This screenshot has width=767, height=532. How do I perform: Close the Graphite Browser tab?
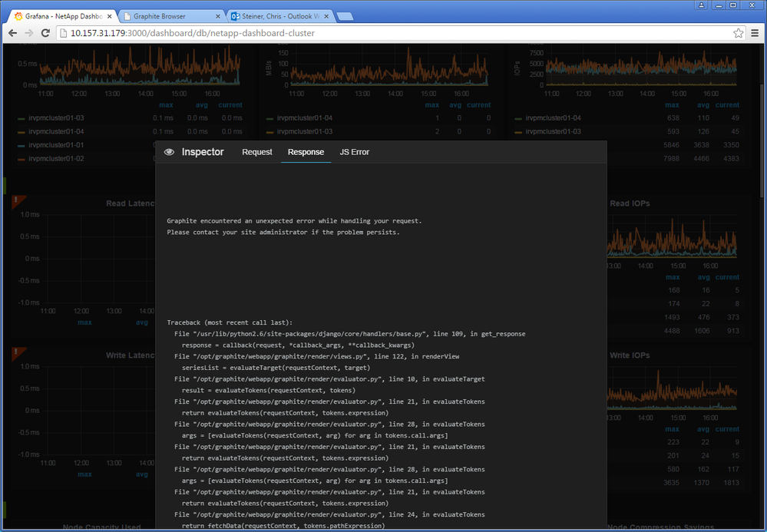pyautogui.click(x=218, y=16)
